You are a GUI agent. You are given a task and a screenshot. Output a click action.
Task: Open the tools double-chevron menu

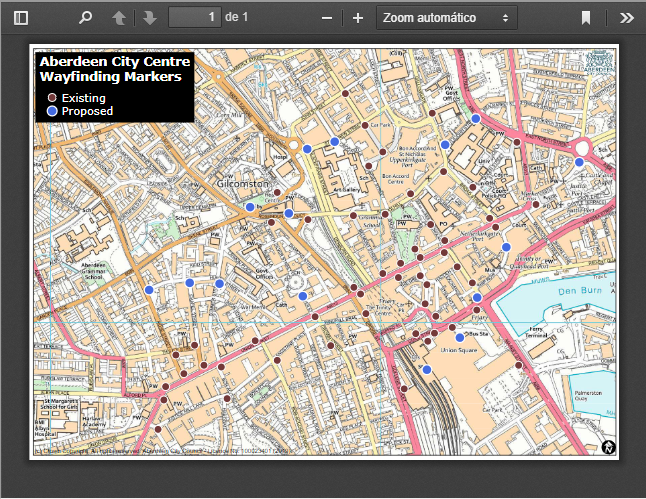(627, 18)
